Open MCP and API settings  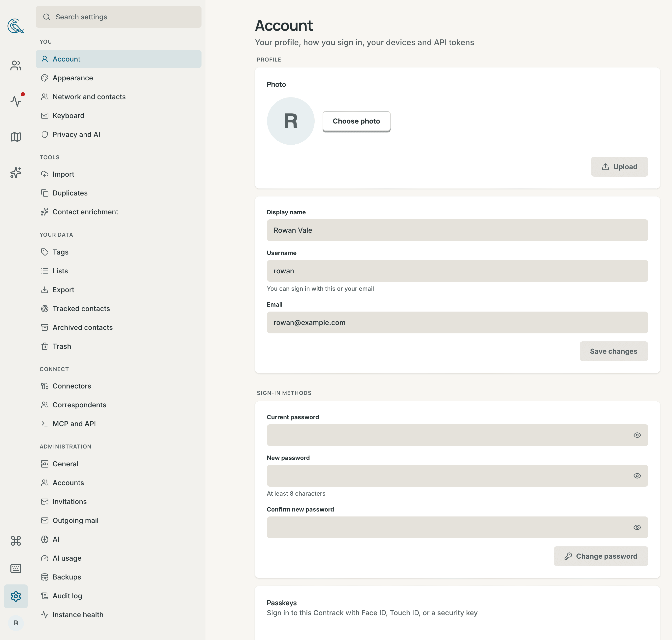click(x=118, y=424)
